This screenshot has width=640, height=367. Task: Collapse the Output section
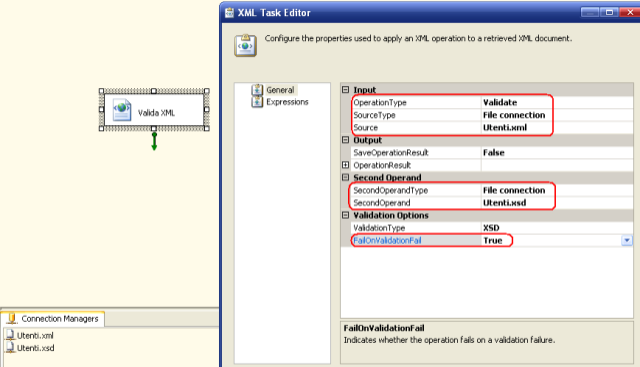click(345, 140)
